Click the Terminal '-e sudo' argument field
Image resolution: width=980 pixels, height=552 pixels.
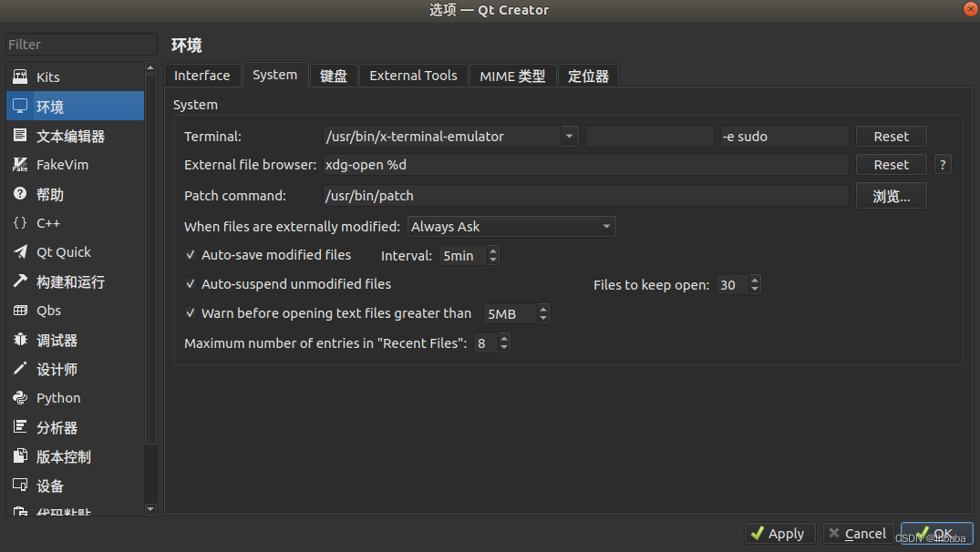(x=784, y=136)
